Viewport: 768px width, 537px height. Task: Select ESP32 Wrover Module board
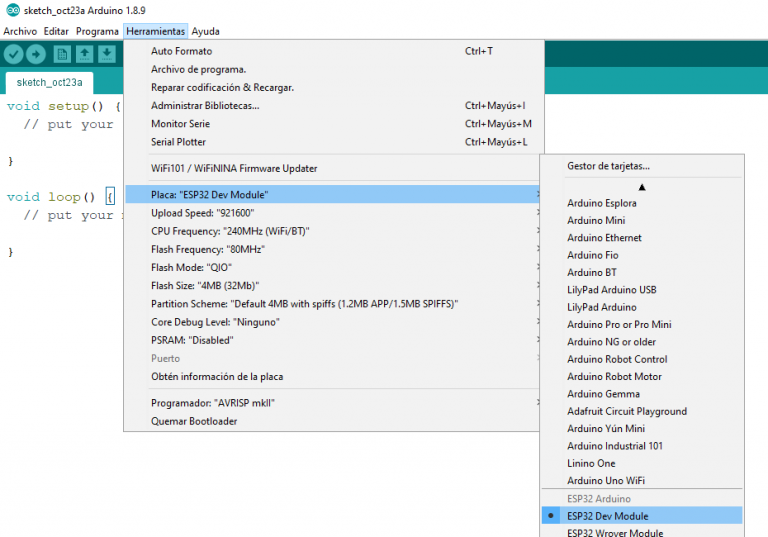614,532
